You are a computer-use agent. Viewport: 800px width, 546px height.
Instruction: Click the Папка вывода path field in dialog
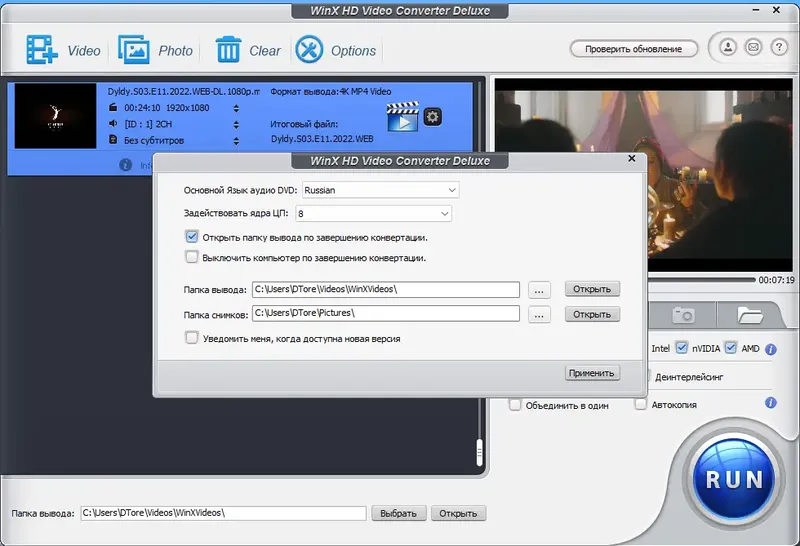pos(386,289)
